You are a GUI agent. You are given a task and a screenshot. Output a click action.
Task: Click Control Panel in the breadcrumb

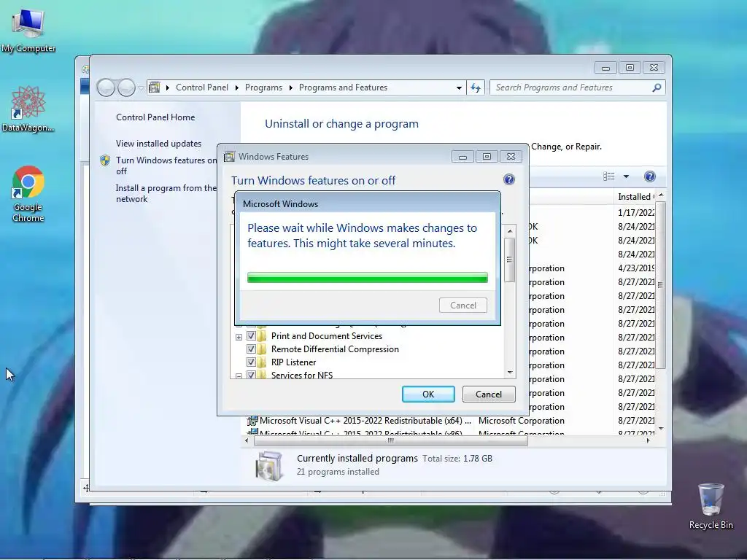(202, 87)
